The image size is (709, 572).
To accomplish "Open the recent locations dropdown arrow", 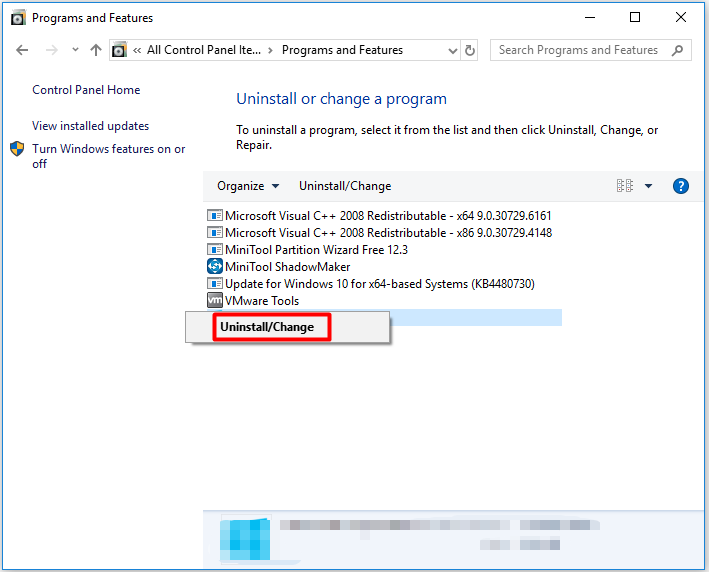I will pos(75,49).
